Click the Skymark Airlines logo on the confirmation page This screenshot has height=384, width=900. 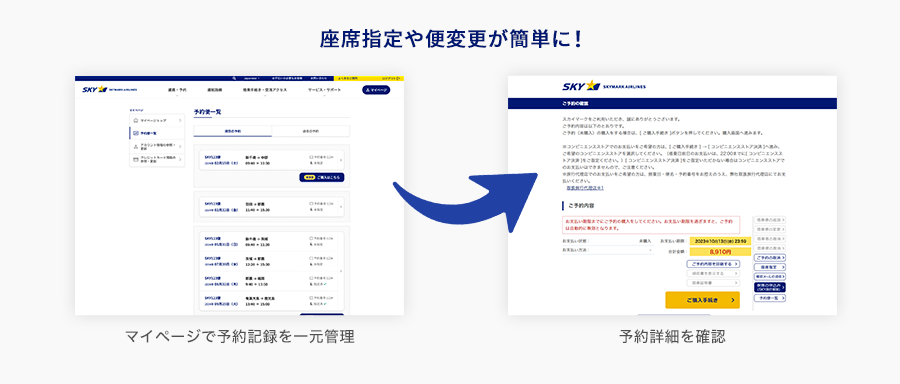click(603, 87)
